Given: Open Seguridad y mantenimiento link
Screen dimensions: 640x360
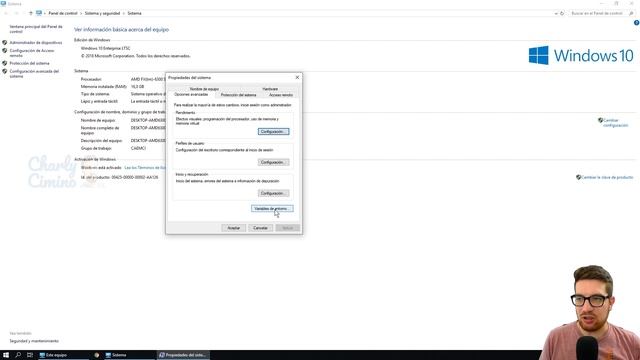Looking at the screenshot, I should [34, 341].
